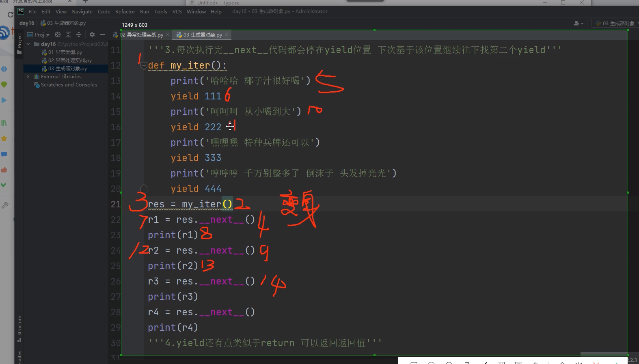The image size is (639, 364).
Task: Click the day16 breadcrumb in navigation bar
Action: [27, 23]
